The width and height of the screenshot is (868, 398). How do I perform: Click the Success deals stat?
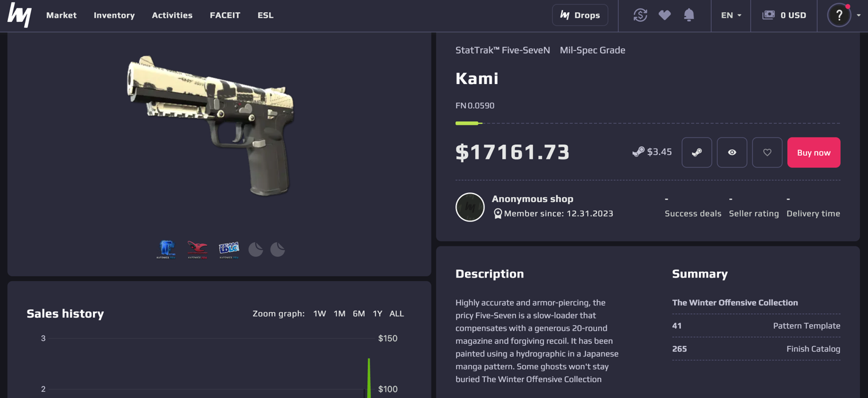(693, 207)
